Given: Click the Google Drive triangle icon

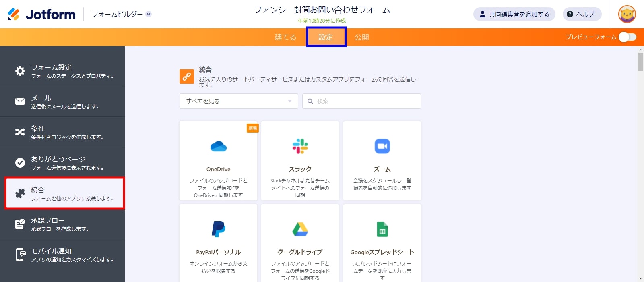Looking at the screenshot, I should coord(300,229).
